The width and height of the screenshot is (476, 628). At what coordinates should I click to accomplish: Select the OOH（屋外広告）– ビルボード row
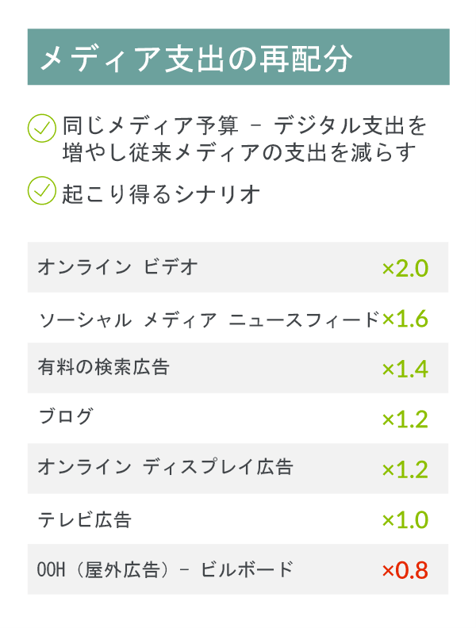pyautogui.click(x=238, y=569)
